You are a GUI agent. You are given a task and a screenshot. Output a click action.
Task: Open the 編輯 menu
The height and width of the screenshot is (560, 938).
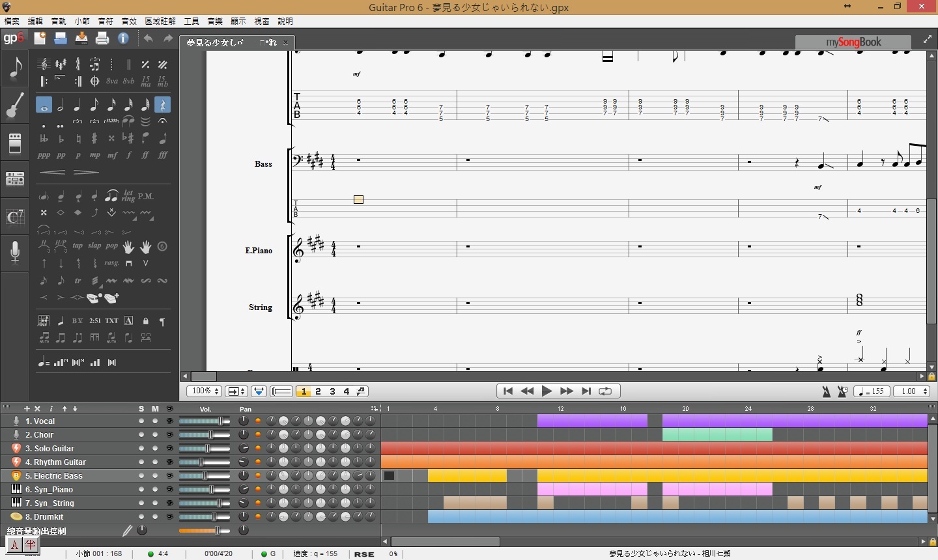coord(35,21)
